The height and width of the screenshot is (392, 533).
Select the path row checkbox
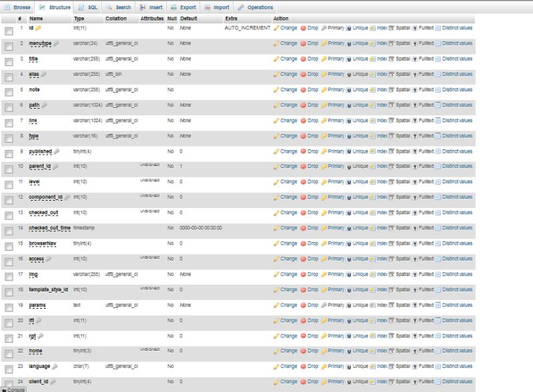coord(9,108)
